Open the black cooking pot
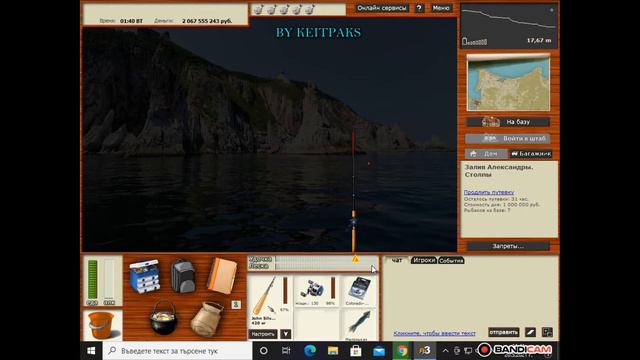 coord(163,318)
